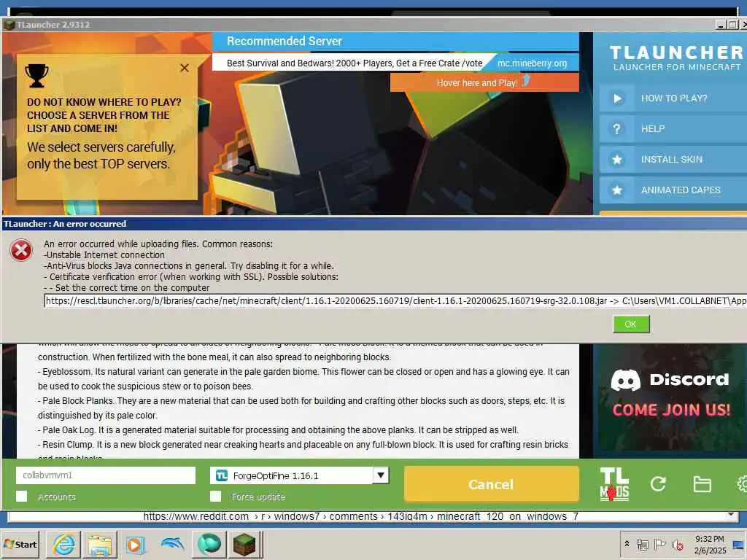
Task: Open the settings gear icon
Action: tap(742, 484)
